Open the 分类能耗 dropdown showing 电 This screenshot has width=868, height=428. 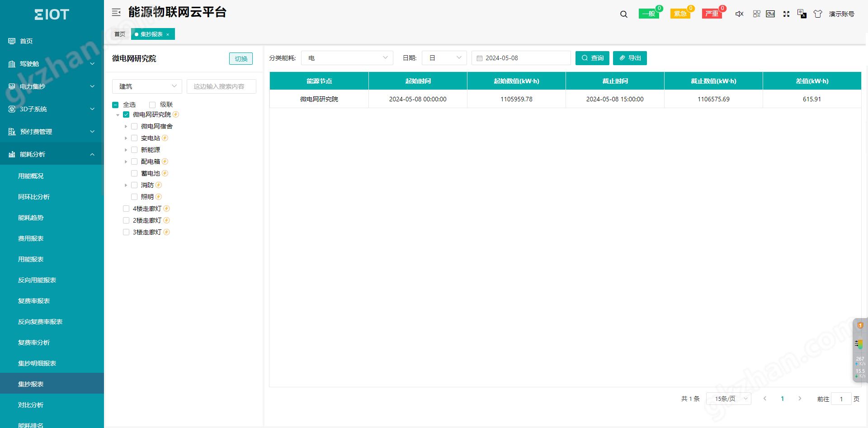347,58
